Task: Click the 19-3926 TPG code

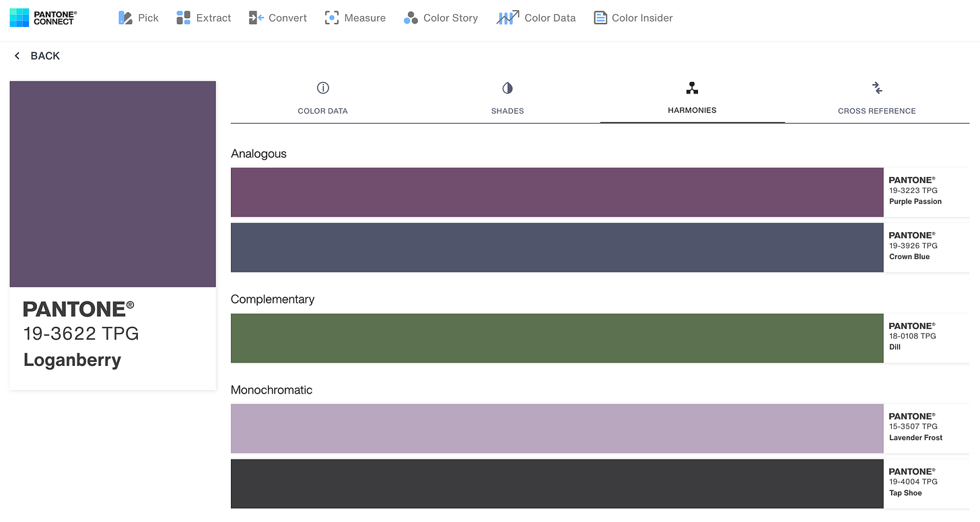Action: pos(913,246)
